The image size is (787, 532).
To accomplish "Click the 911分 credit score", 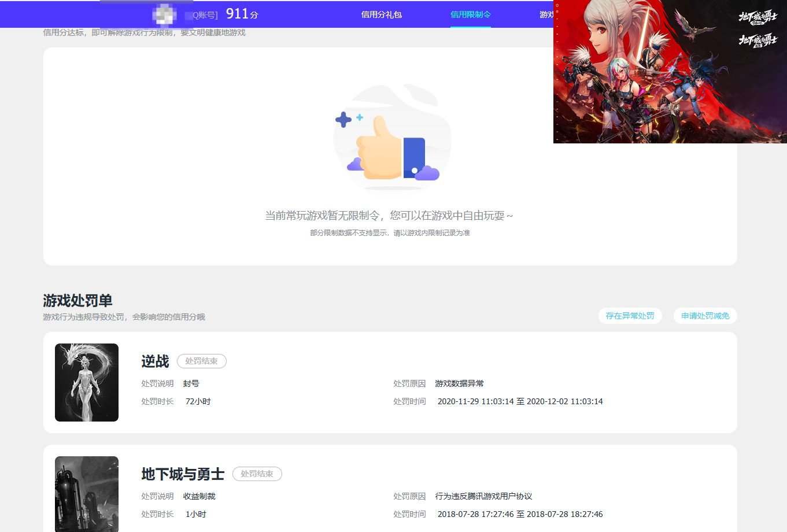I will tap(242, 14).
